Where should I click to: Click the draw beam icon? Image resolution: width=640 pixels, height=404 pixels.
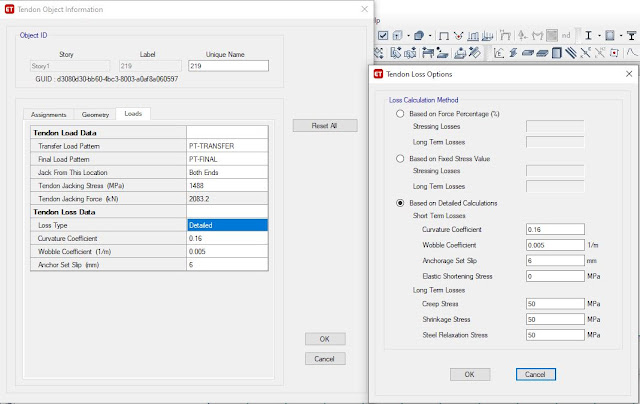point(513,53)
